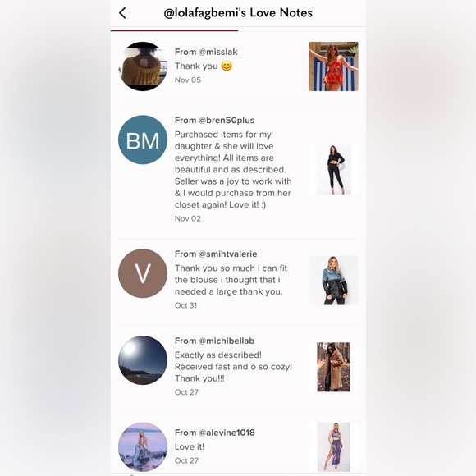This screenshot has width=476, height=476.
Task: Open the From @smihtvalerie username link
Action: click(216, 254)
